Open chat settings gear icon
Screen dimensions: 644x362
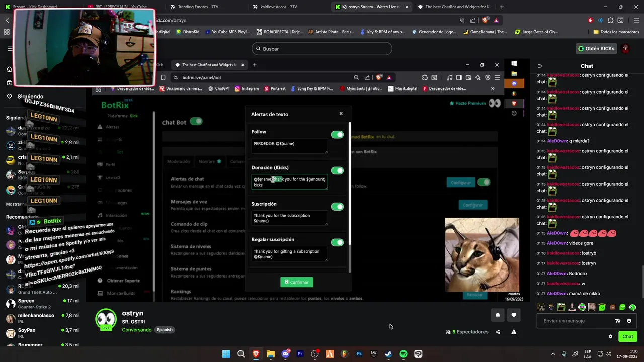[610, 337]
